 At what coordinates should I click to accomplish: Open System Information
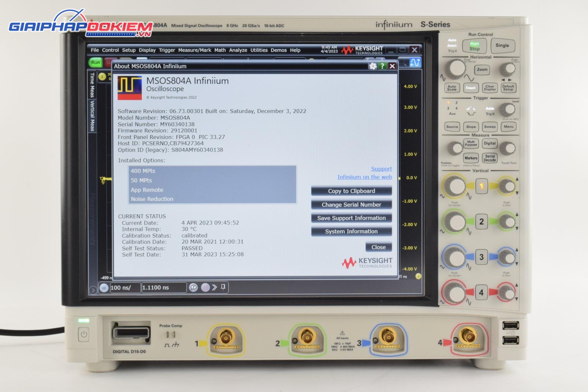click(x=351, y=231)
